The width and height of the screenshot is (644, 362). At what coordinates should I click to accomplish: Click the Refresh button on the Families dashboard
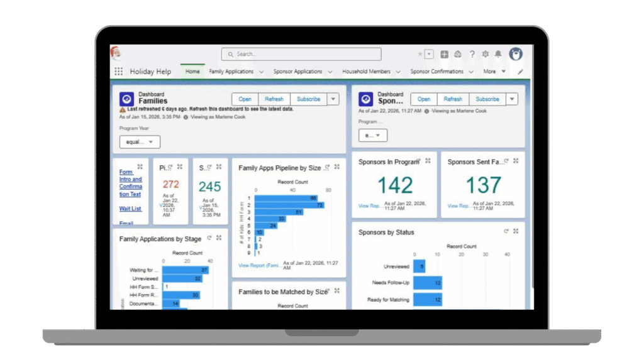click(274, 99)
